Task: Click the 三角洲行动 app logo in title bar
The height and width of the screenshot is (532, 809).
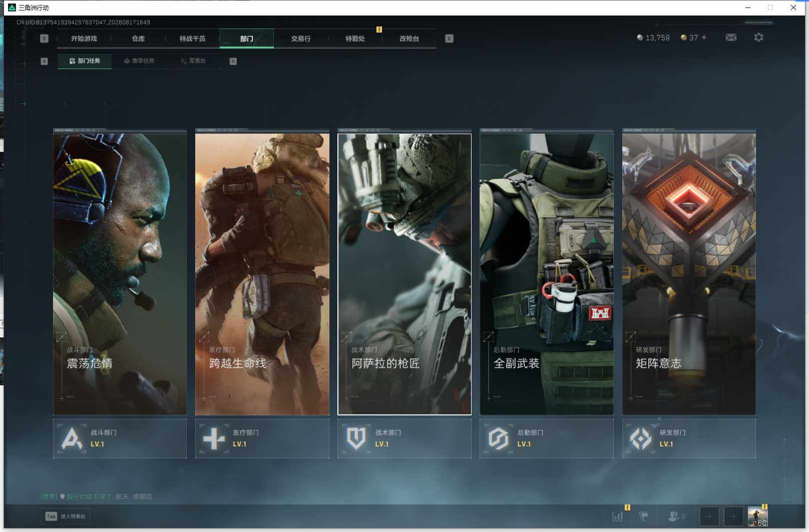Action: click(12, 8)
